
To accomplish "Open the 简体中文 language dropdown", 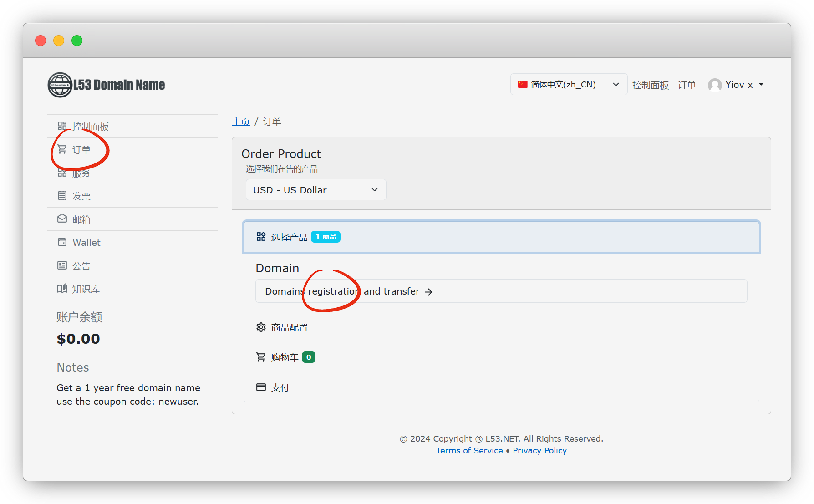I will (568, 85).
